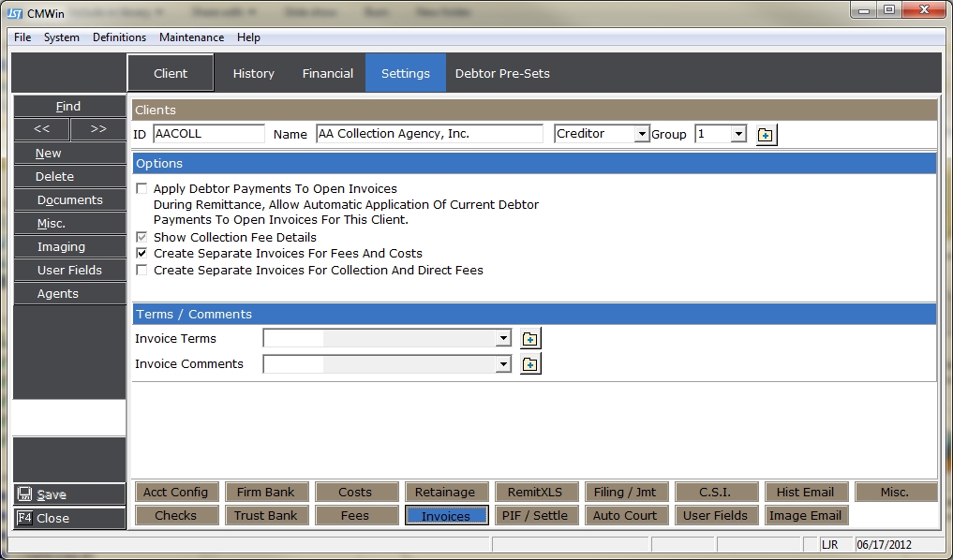Open the Maintenance menu

(x=191, y=37)
